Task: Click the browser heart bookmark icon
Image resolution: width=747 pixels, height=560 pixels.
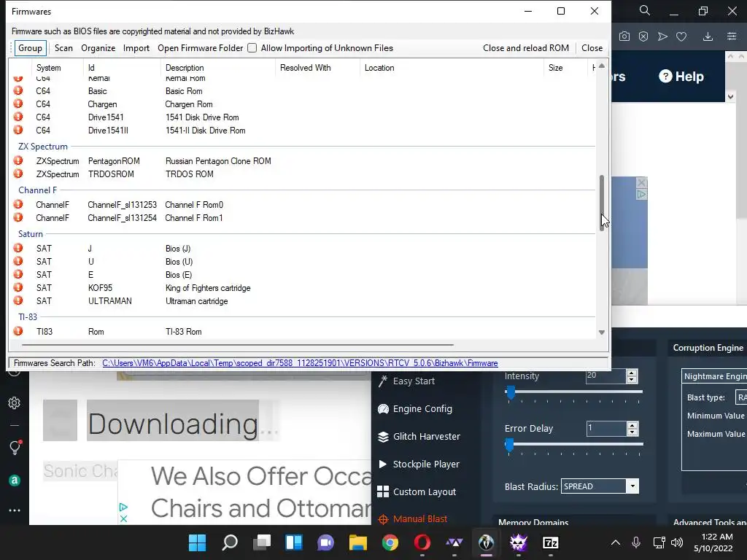Action: (x=681, y=36)
